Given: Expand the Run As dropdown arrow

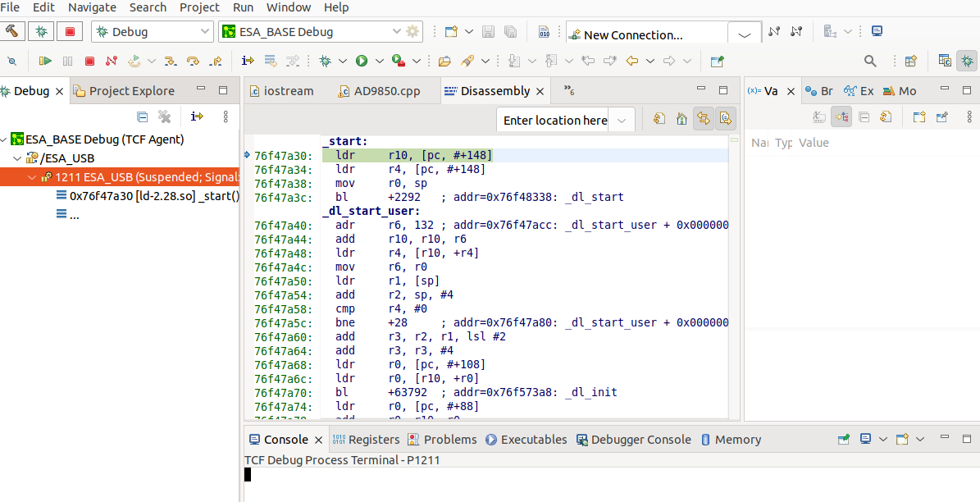Looking at the screenshot, I should pos(380,61).
